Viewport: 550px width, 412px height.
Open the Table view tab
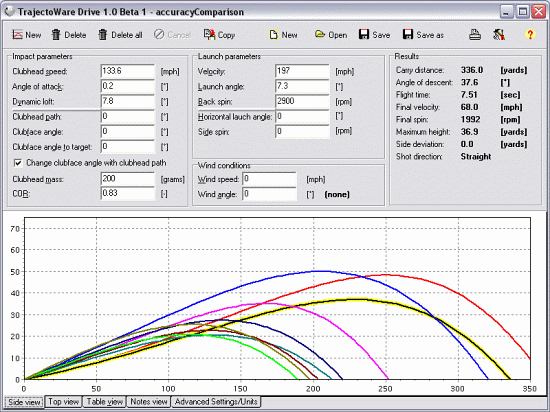point(105,401)
